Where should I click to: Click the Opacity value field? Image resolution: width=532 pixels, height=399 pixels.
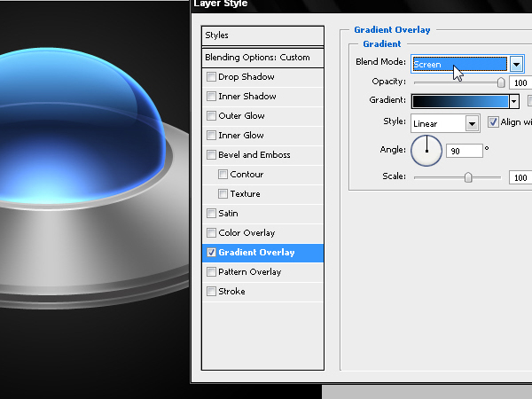[520, 82]
